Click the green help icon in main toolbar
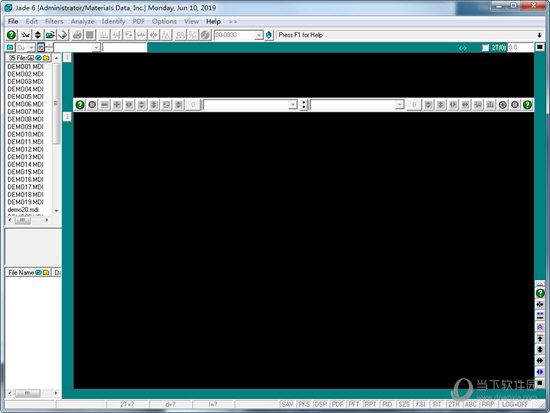Viewport: 550px width, 413px height. click(x=12, y=35)
